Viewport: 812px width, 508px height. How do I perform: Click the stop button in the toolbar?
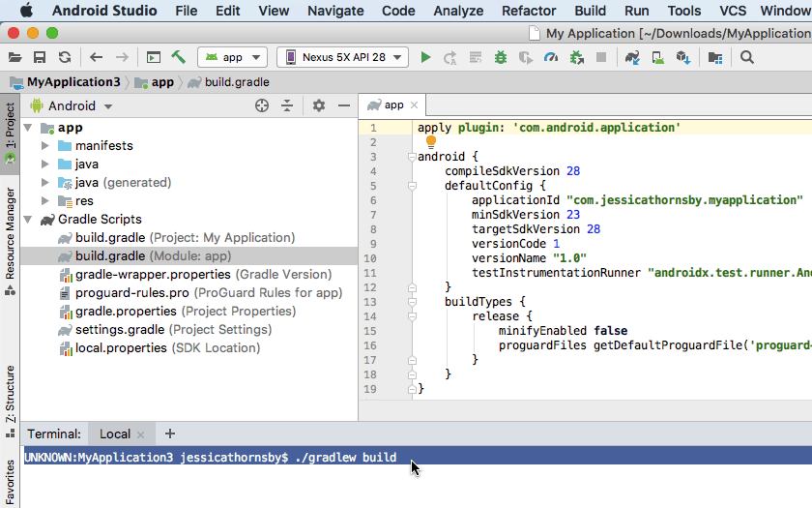coord(601,57)
